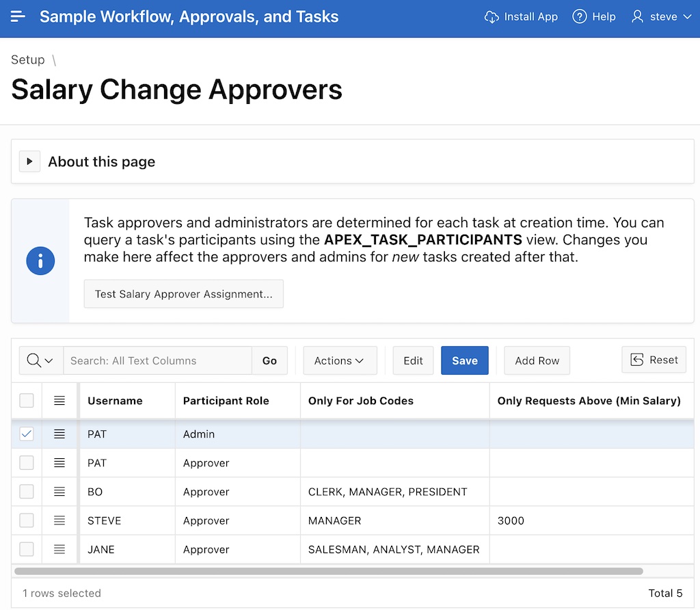Click the horizontal scrollbar under the grid
Screen dimensions: 700x610
tap(328, 571)
